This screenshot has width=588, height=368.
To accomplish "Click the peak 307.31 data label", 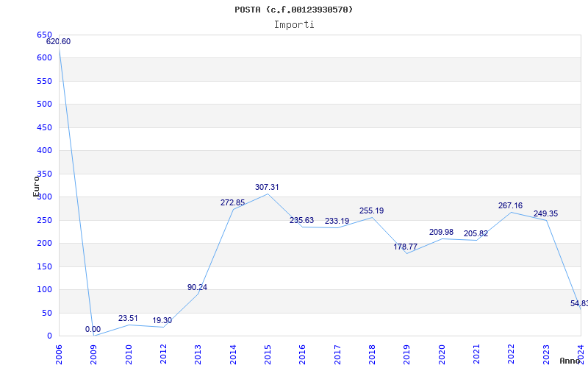I will [x=267, y=187].
